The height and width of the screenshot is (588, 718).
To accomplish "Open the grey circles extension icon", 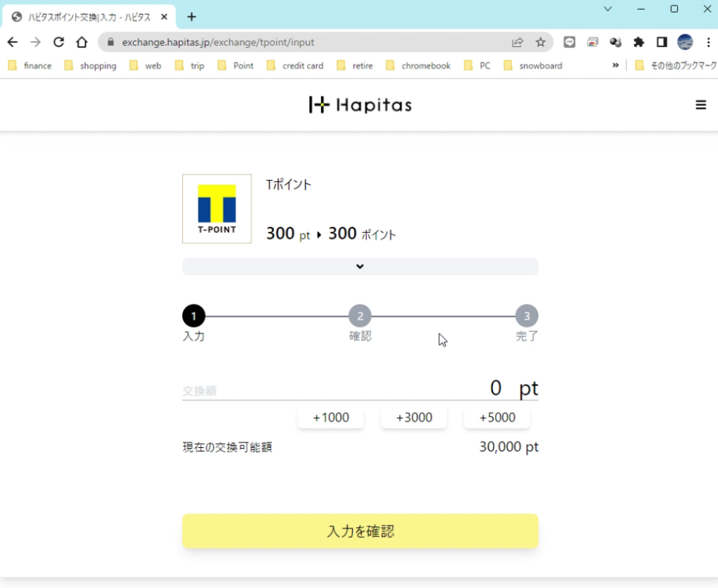I will click(616, 42).
